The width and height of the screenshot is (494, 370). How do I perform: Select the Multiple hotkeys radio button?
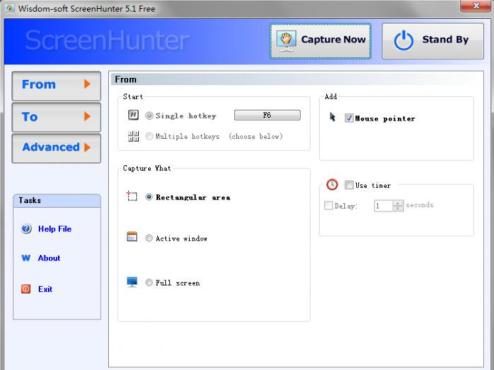click(149, 136)
